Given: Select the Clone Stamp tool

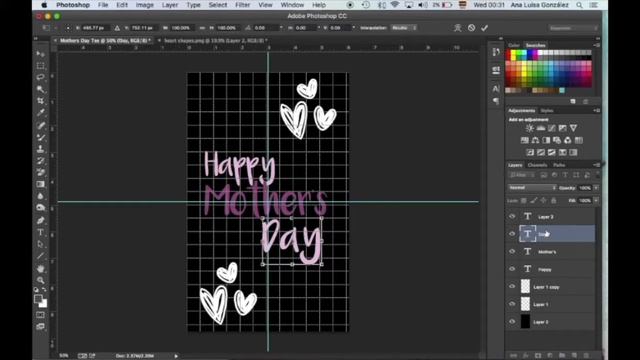Looking at the screenshot, I should (40, 149).
